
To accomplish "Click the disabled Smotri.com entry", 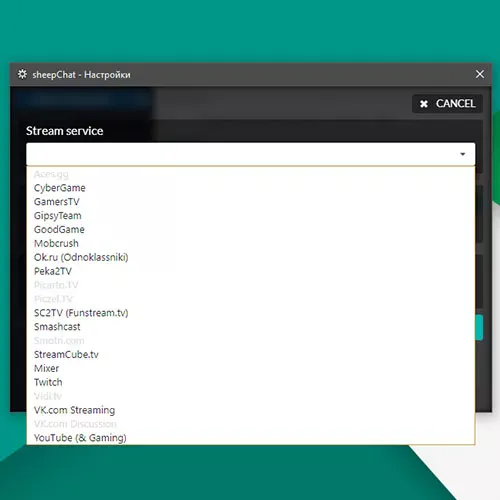I will (251, 341).
